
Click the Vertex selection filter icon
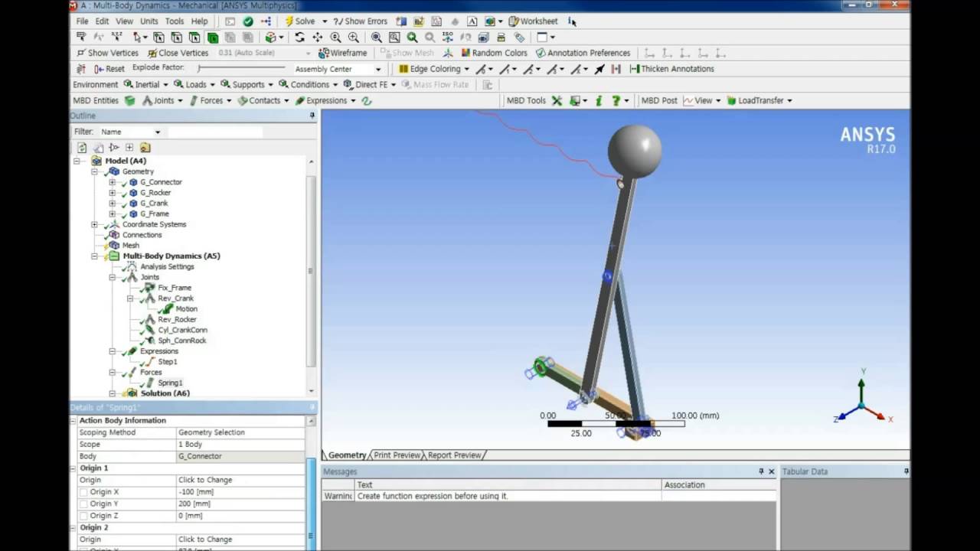click(x=158, y=37)
